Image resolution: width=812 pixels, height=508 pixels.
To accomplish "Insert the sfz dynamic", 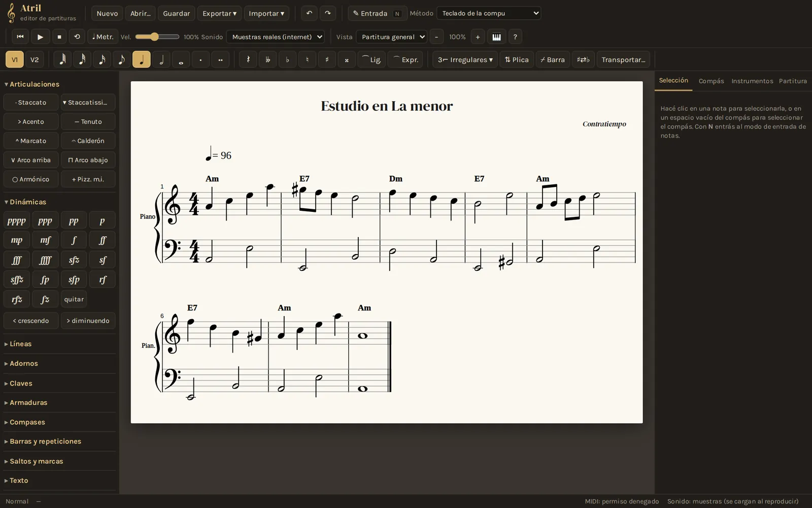I will coord(74,260).
